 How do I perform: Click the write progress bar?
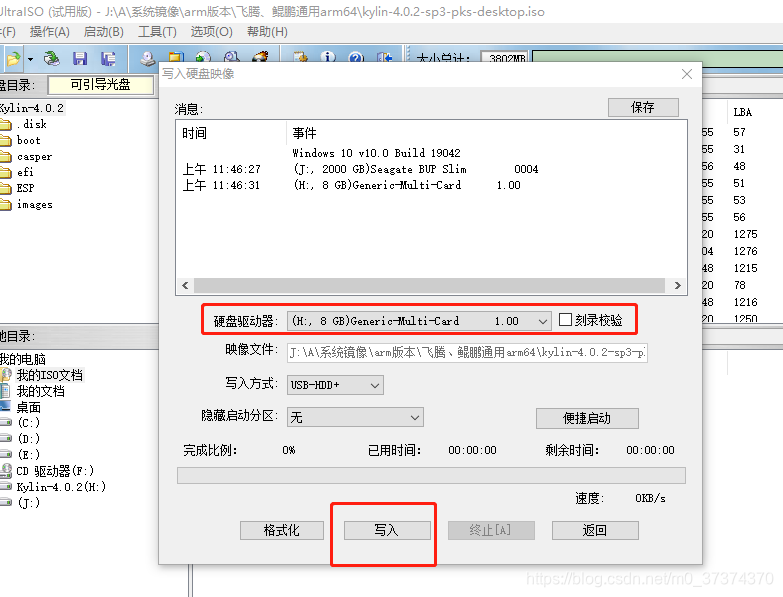[x=431, y=475]
